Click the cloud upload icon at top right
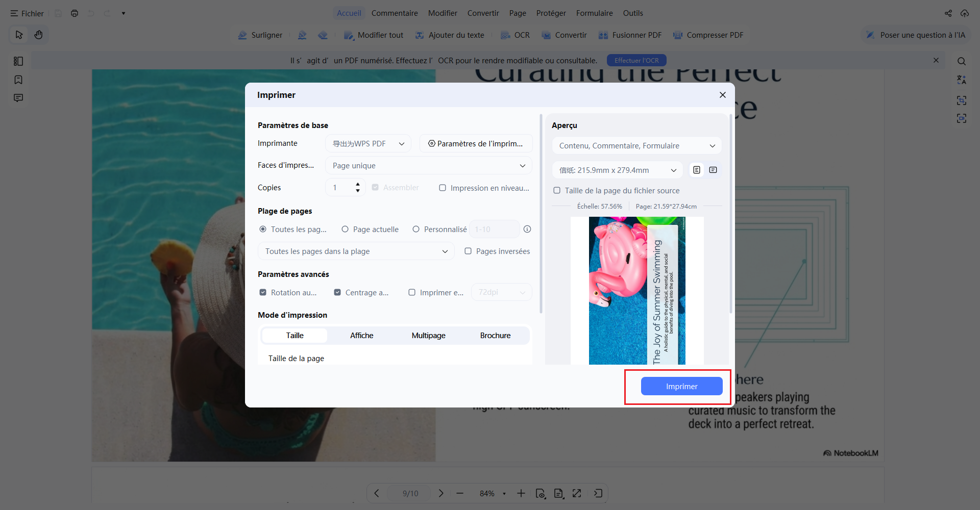 (x=965, y=13)
